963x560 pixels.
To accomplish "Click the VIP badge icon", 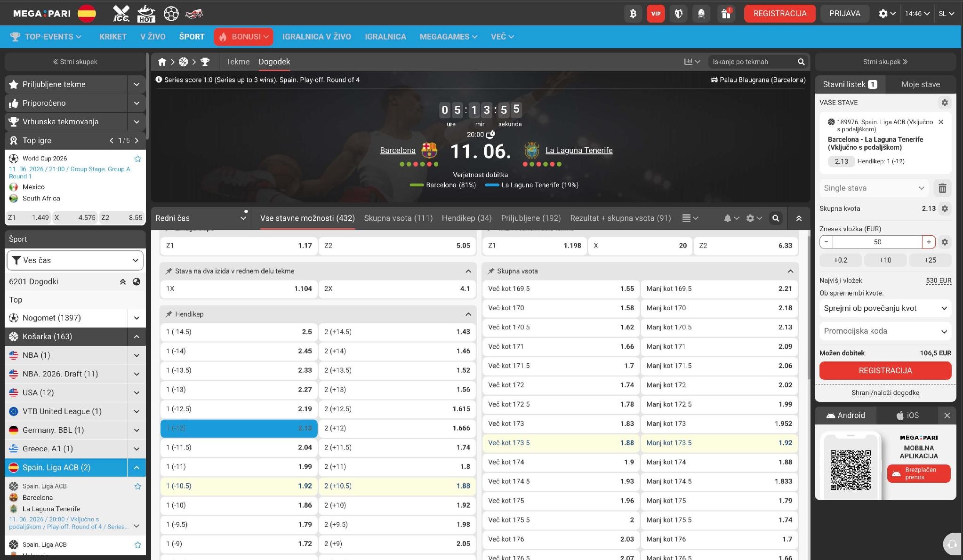I will pyautogui.click(x=656, y=14).
